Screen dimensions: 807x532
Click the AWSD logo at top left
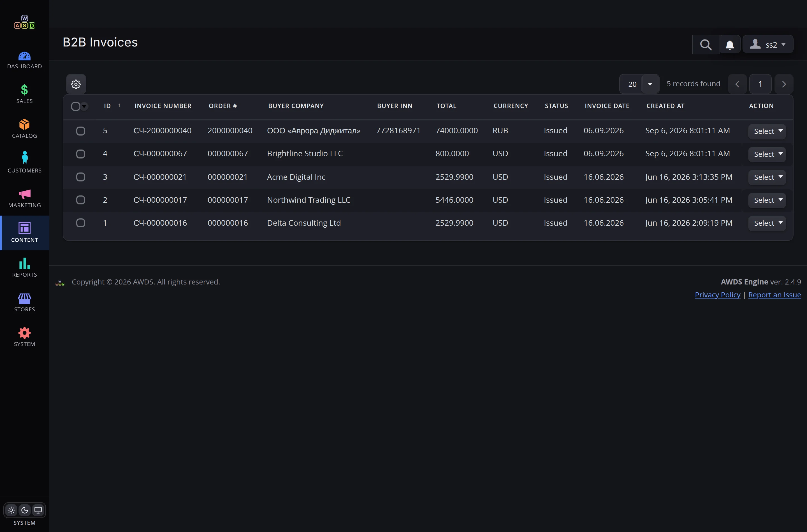click(x=24, y=22)
